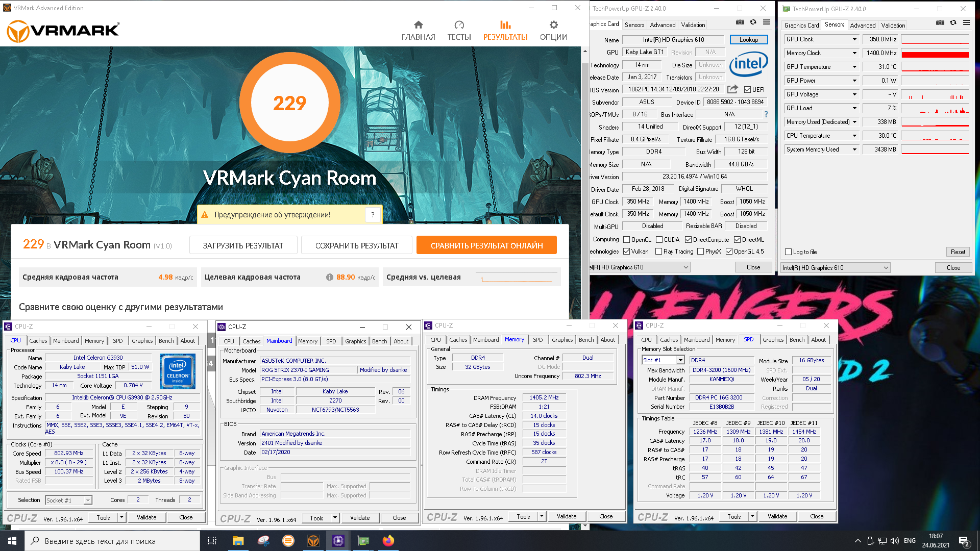Switch to the Bench tab in CPU-Z Memory window
This screenshot has width=980, height=551.
click(586, 340)
